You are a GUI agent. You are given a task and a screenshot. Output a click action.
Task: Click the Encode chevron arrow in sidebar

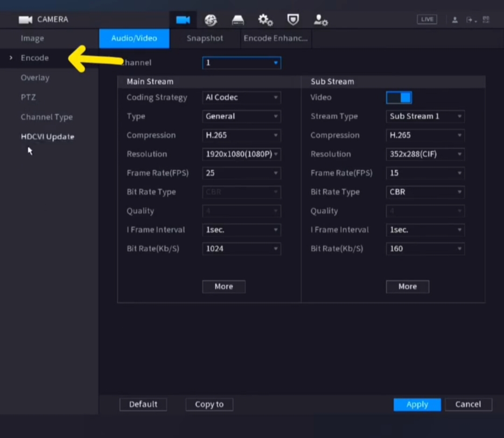coord(11,58)
